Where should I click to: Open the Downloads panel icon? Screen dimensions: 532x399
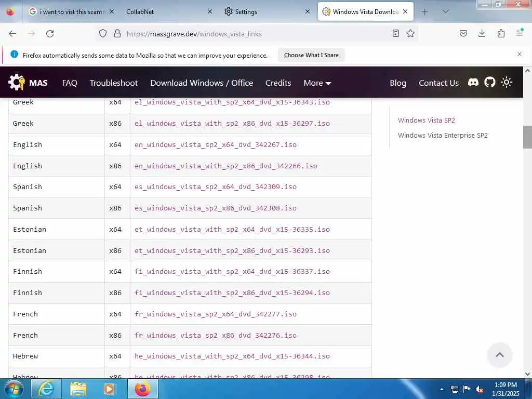click(x=482, y=33)
